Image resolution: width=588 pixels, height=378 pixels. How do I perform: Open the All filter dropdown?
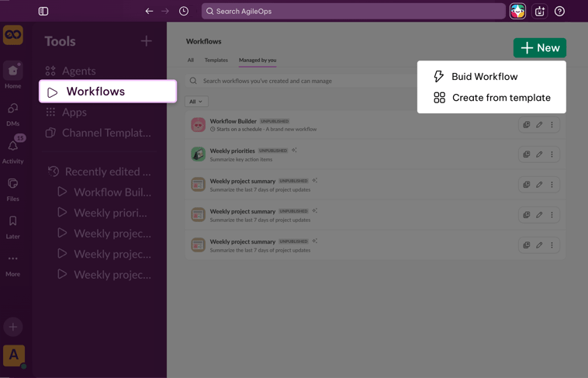(x=196, y=102)
